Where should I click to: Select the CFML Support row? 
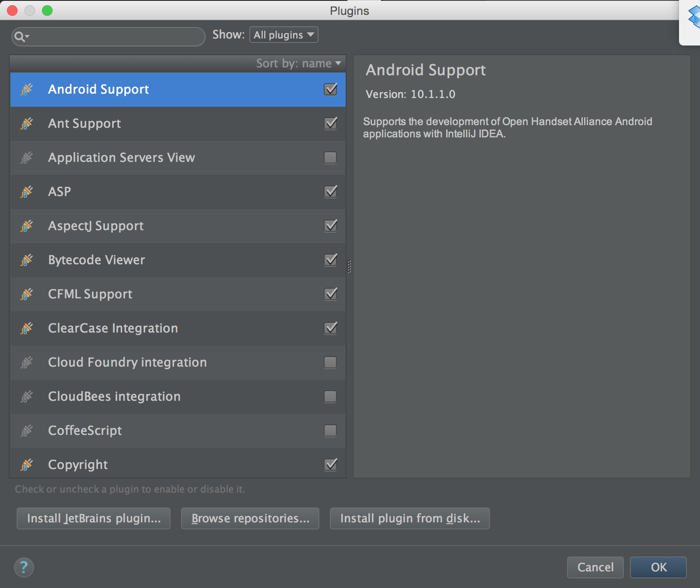click(178, 294)
